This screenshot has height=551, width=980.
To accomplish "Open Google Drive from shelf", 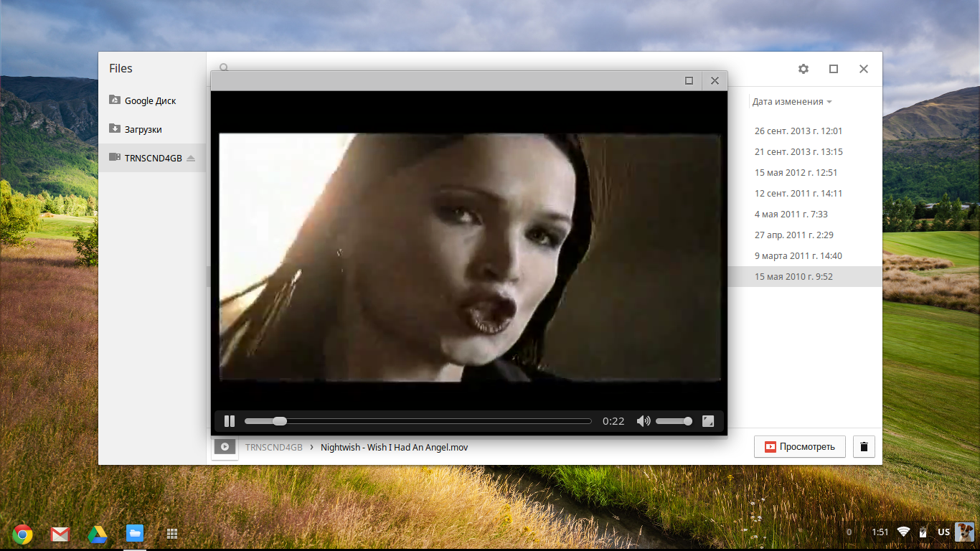I will pyautogui.click(x=98, y=534).
